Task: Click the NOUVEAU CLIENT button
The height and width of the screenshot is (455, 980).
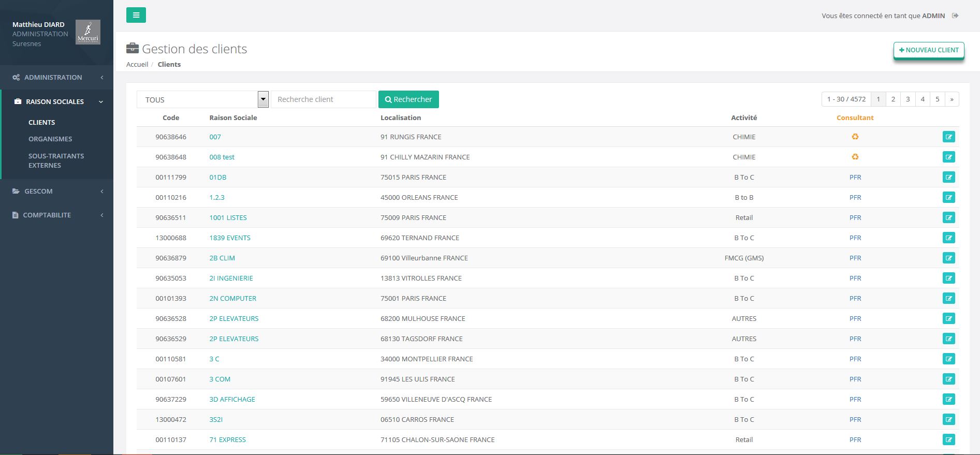Action: [x=928, y=50]
